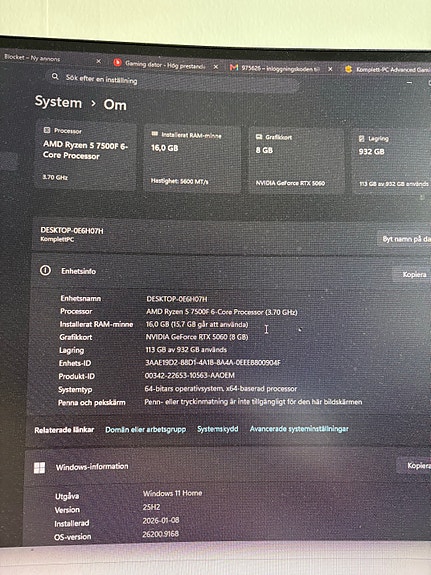Close the Gaming dator tab
431x575 pixels.
click(x=216, y=67)
